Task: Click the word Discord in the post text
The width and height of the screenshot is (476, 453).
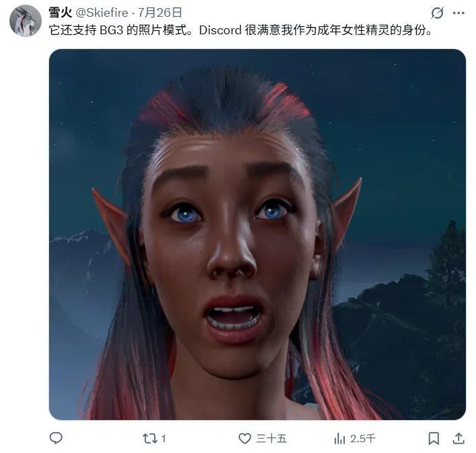Action: coord(220,30)
